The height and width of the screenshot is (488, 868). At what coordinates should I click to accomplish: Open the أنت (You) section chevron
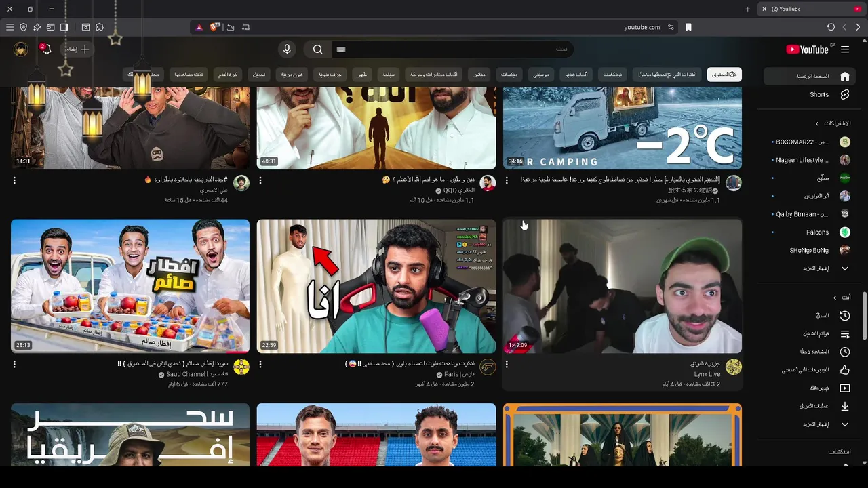tap(835, 298)
